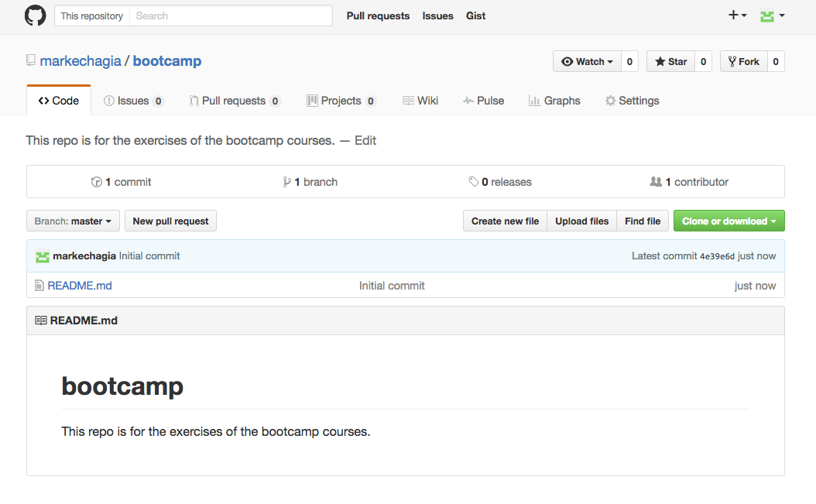Click the markechagia avatar in commit row

coord(42,256)
